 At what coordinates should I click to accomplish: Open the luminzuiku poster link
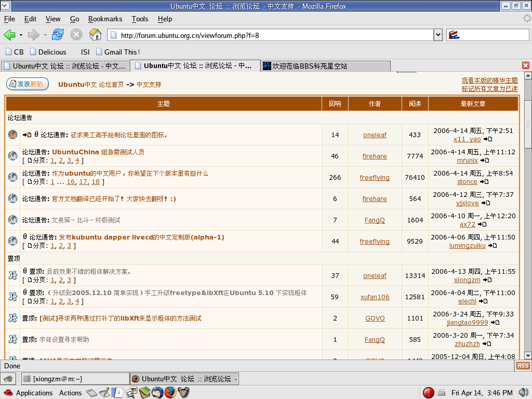467,246
